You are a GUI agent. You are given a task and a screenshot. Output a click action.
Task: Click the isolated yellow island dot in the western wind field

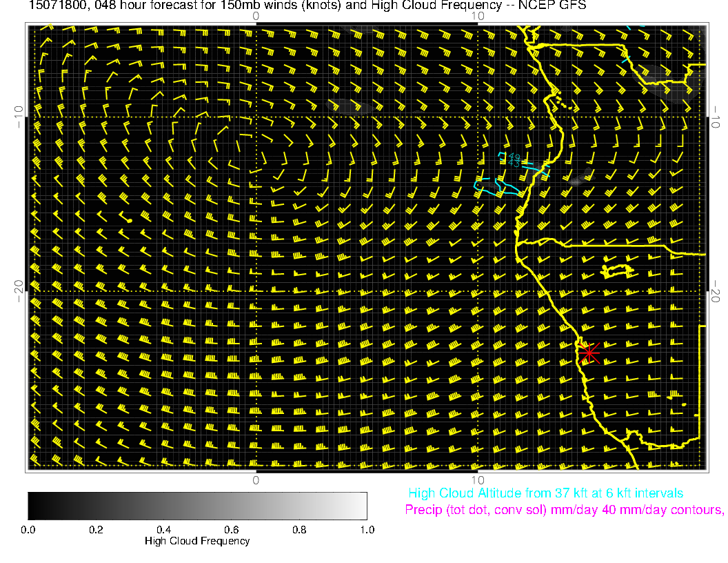click(x=129, y=219)
